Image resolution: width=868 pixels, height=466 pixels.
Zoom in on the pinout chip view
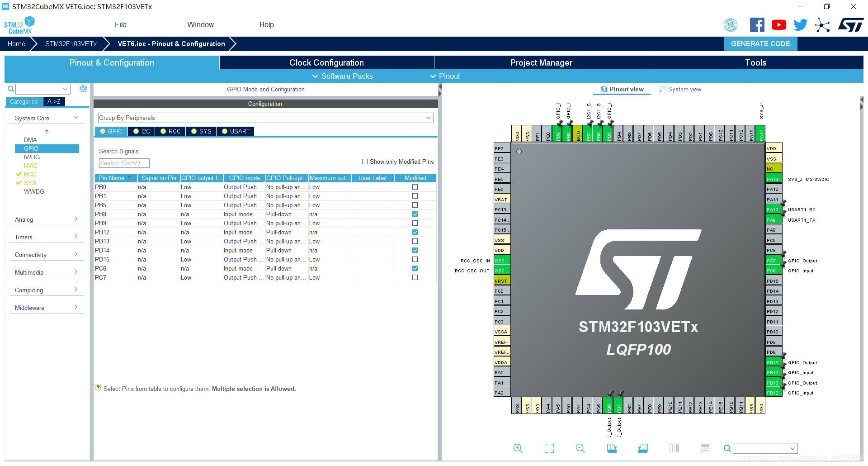[518, 448]
